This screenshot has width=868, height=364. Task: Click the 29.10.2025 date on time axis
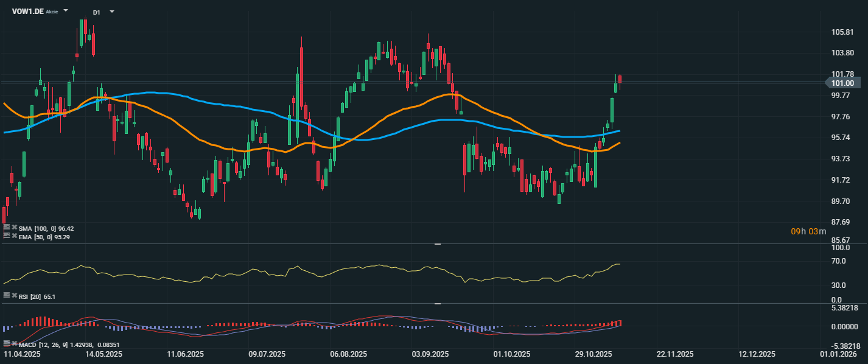coord(593,354)
